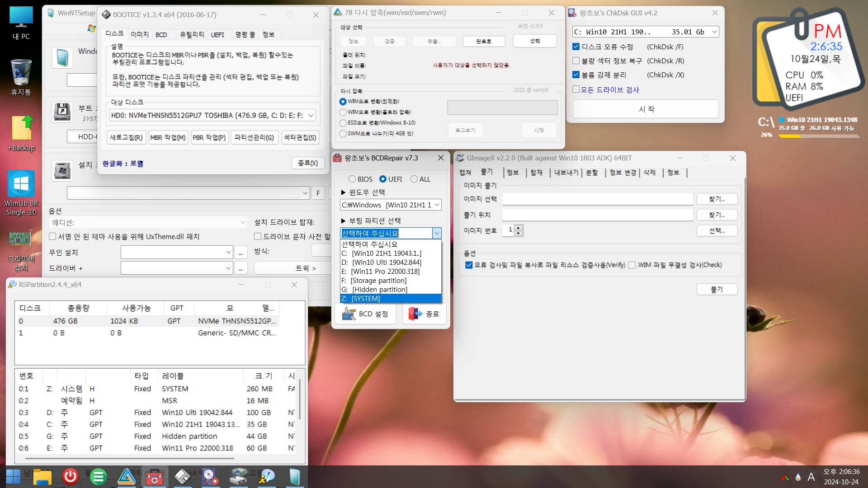Viewport: 868px width, 488px height.
Task: Click the 이미지 선택 input field in GImageX
Action: (598, 199)
